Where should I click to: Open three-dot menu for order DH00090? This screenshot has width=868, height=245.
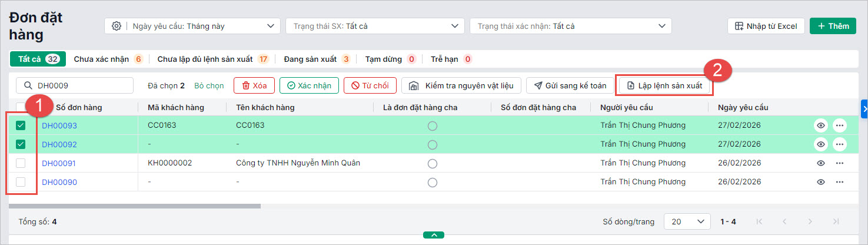[x=840, y=182]
